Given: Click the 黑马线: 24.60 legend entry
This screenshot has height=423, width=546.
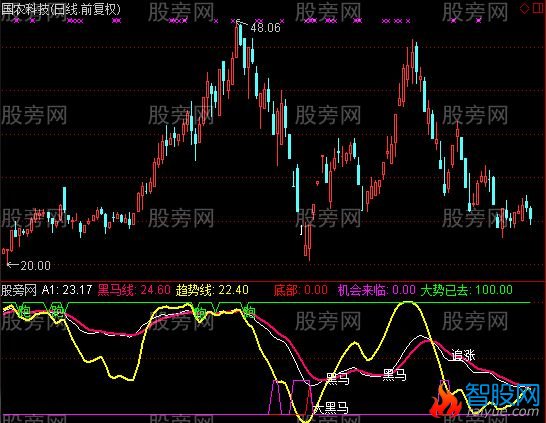Looking at the screenshot, I should (x=134, y=290).
